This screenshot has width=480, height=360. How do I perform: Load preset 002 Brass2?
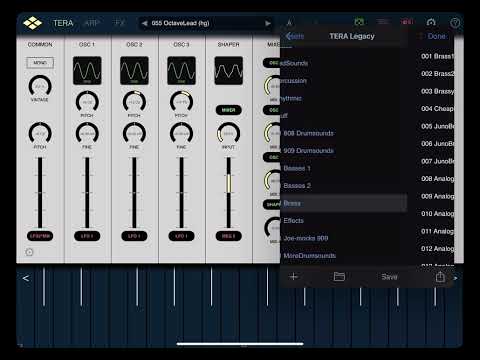pos(437,74)
